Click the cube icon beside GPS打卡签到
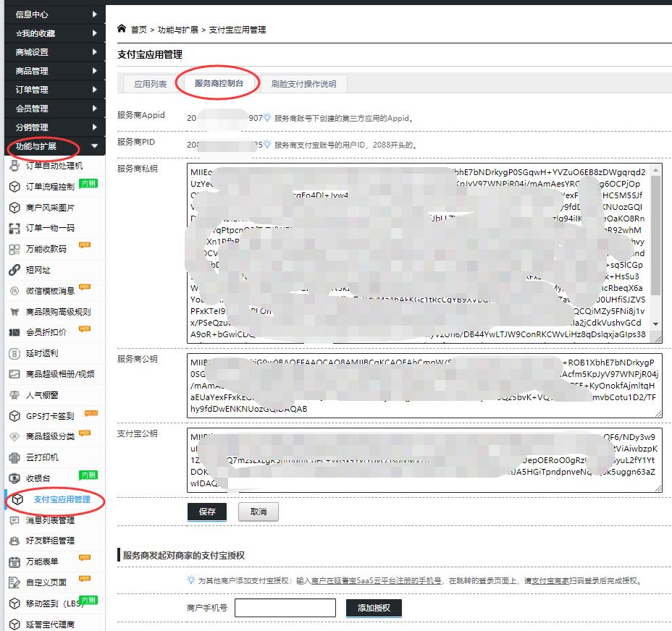672x631 pixels. (x=14, y=416)
